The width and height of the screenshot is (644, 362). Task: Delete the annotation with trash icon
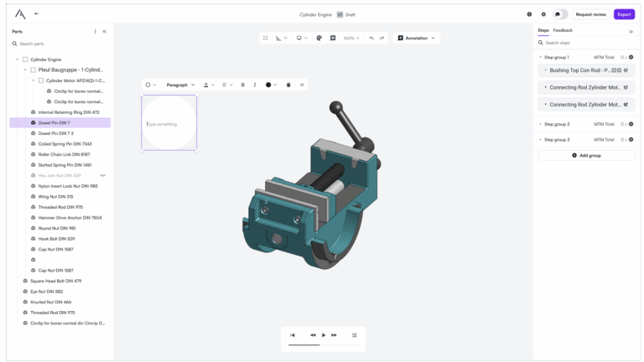point(288,85)
